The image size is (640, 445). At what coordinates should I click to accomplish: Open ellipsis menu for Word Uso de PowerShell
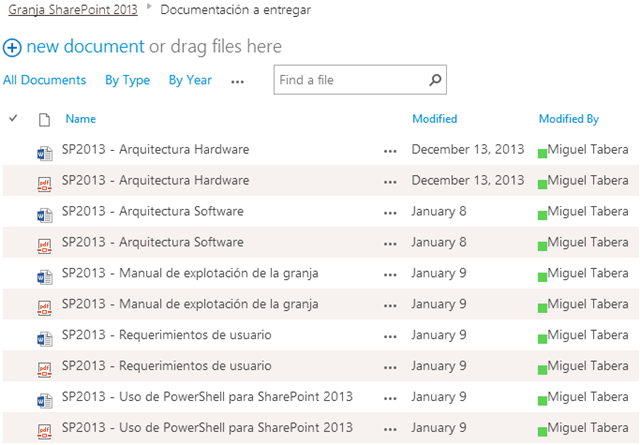point(390,398)
